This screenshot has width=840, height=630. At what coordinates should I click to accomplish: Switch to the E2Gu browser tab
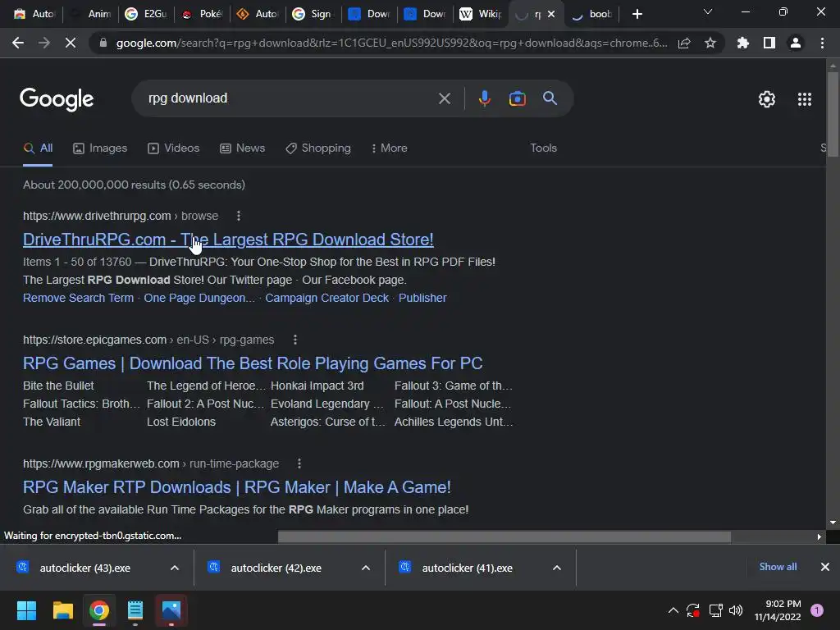point(146,14)
